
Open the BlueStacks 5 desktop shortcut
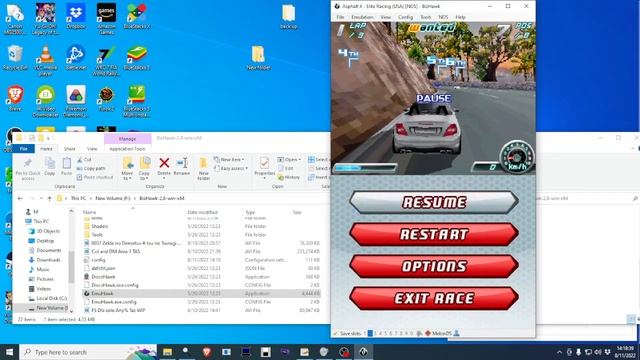[137, 58]
